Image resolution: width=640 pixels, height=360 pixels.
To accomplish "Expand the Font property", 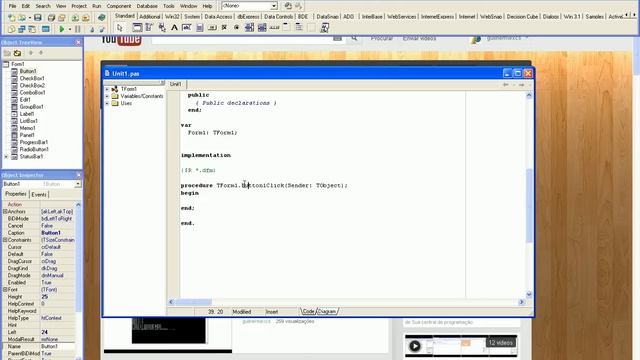I will 5,290.
